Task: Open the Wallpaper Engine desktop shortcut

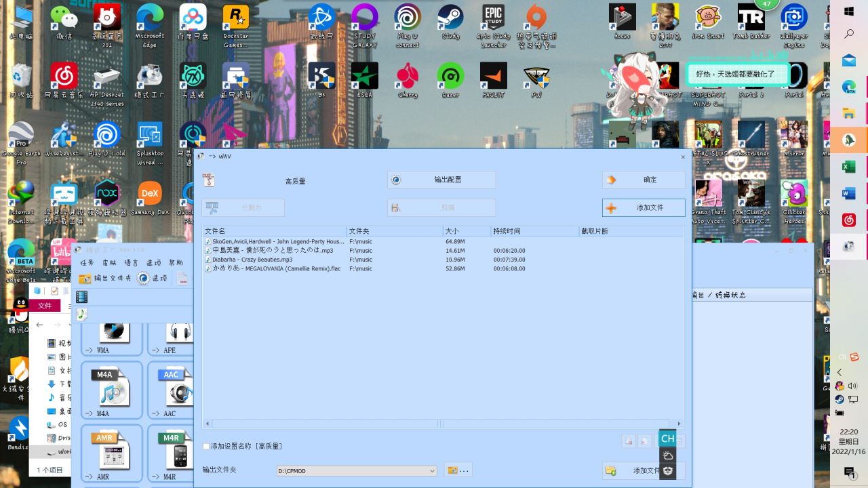Action: pyautogui.click(x=793, y=26)
